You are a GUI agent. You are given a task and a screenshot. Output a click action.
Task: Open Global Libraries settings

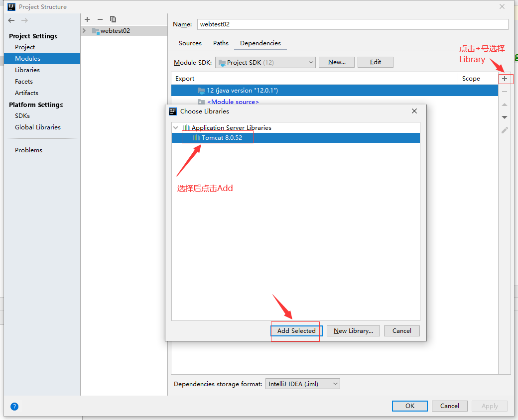pyautogui.click(x=38, y=127)
